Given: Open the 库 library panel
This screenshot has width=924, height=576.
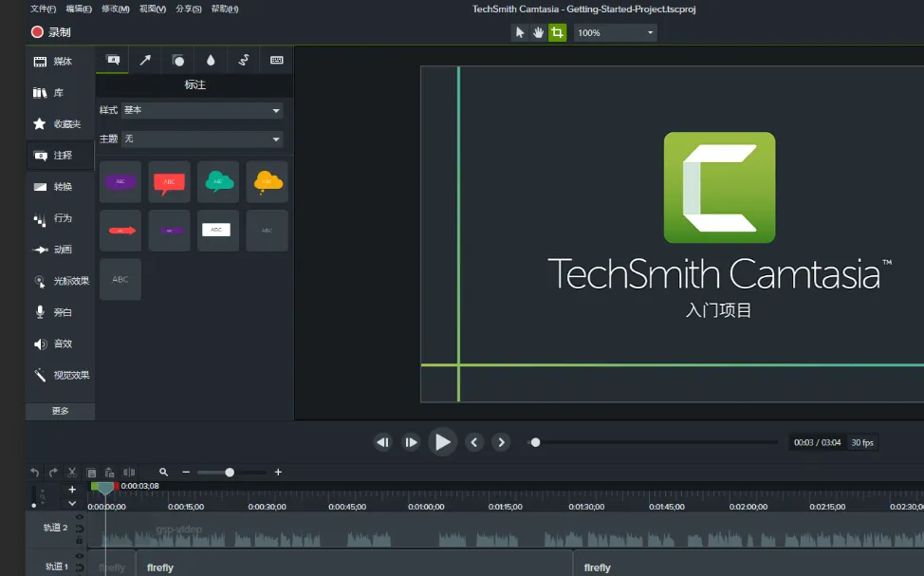Looking at the screenshot, I should (x=60, y=93).
